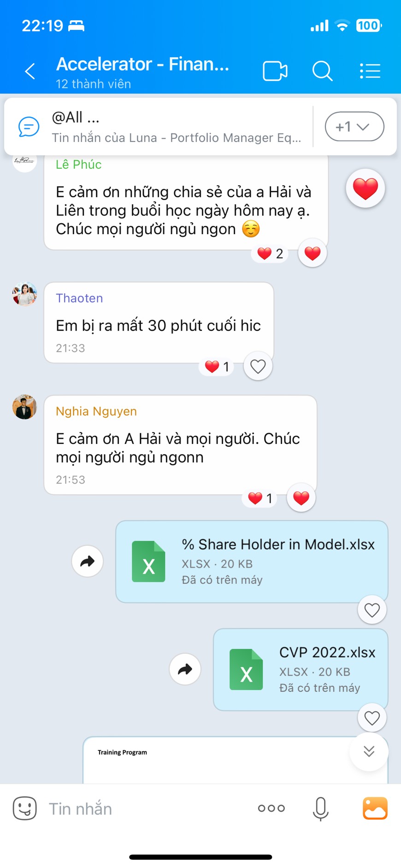Tap the back arrow in header

(x=30, y=71)
